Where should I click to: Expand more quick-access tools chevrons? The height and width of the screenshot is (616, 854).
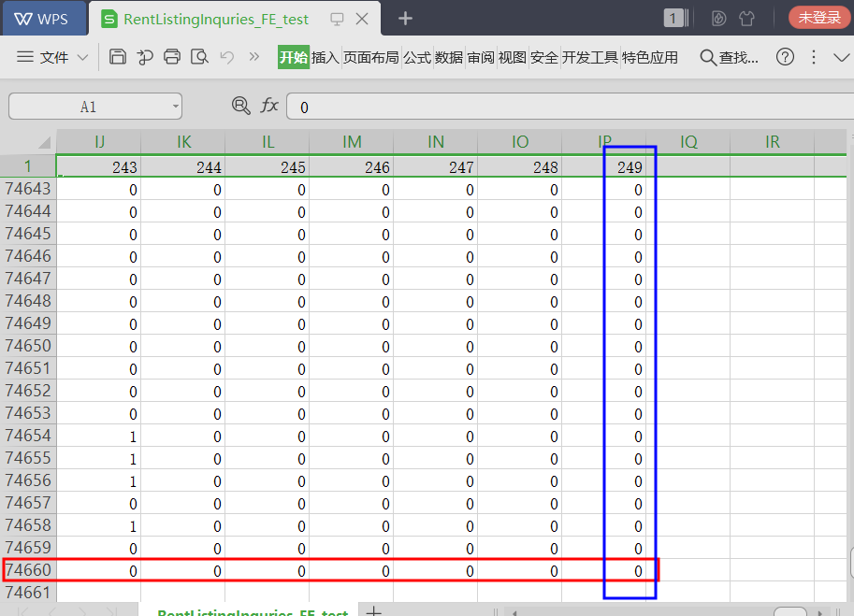point(253,57)
